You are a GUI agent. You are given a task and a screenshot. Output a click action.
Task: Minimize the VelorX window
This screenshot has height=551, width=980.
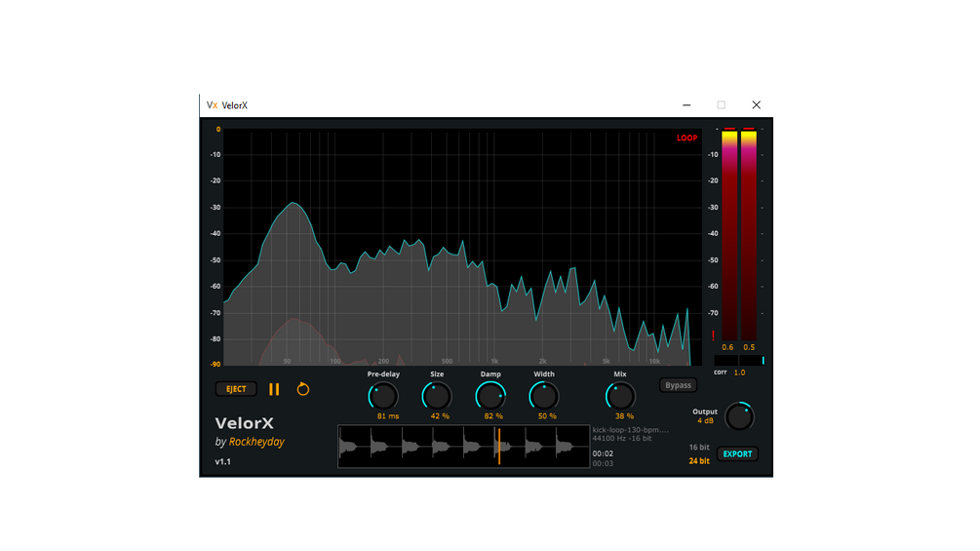point(686,105)
